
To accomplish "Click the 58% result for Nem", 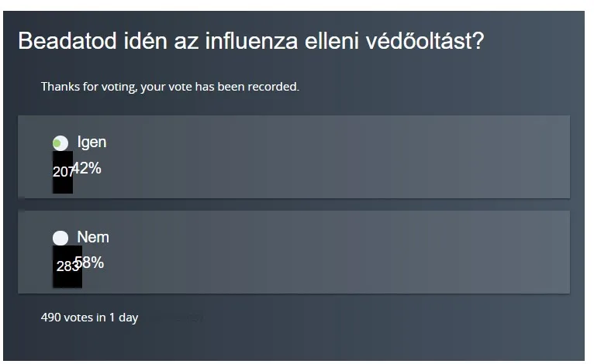I will [92, 263].
